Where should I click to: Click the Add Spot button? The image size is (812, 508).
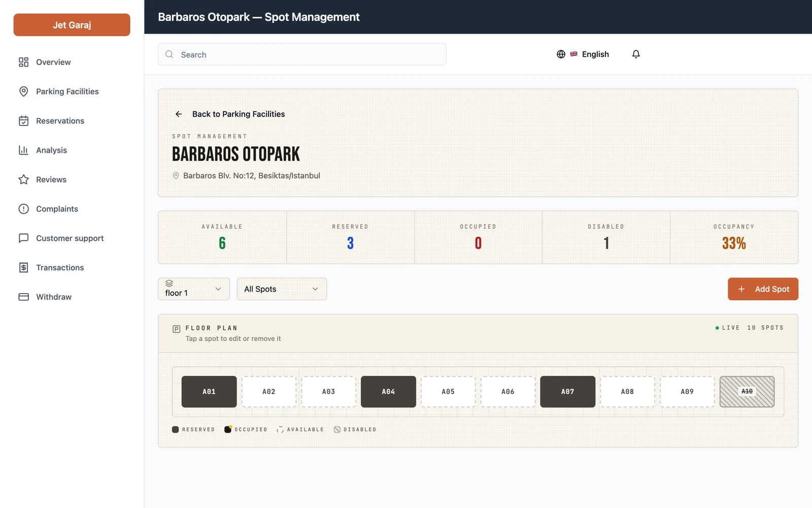click(x=763, y=289)
